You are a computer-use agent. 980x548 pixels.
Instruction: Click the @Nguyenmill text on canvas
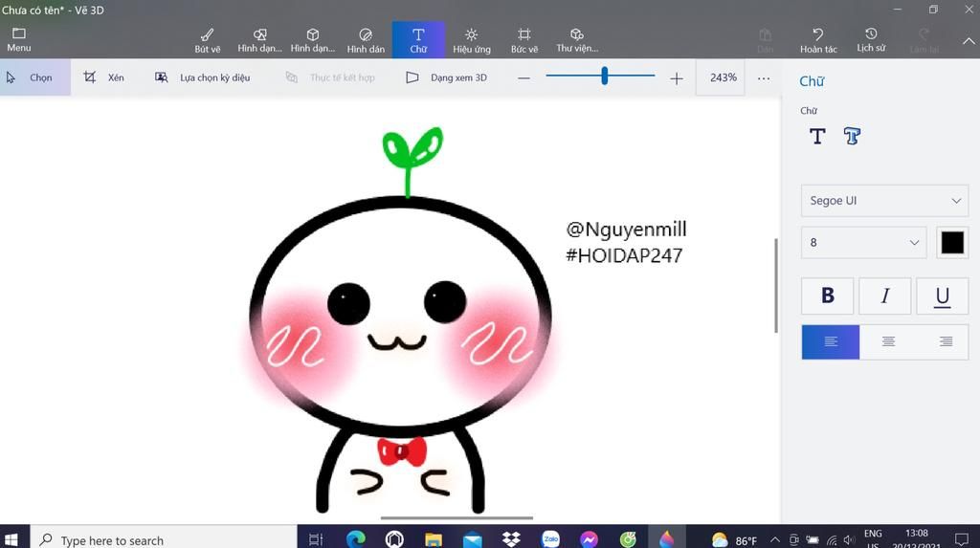626,230
